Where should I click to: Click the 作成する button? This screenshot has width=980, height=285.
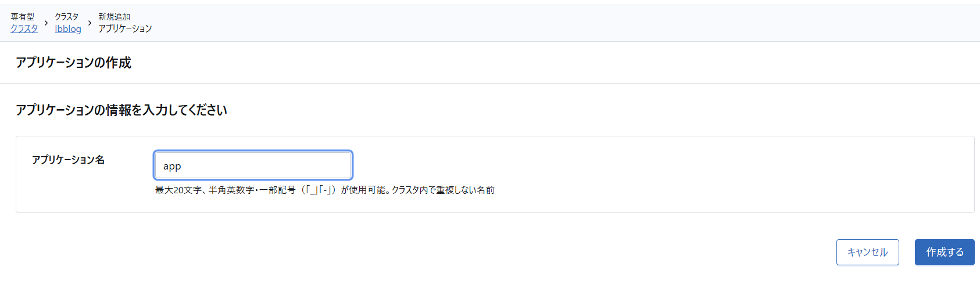[945, 252]
